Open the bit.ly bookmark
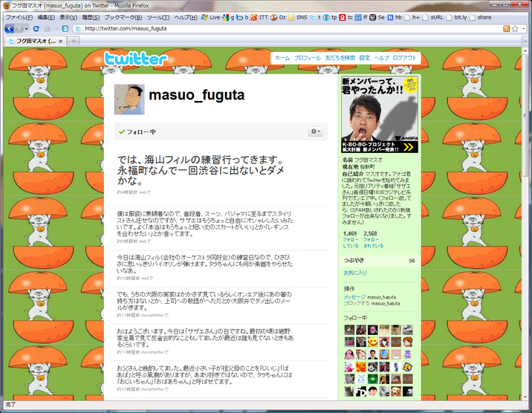The height and width of the screenshot is (413, 532). [457, 17]
